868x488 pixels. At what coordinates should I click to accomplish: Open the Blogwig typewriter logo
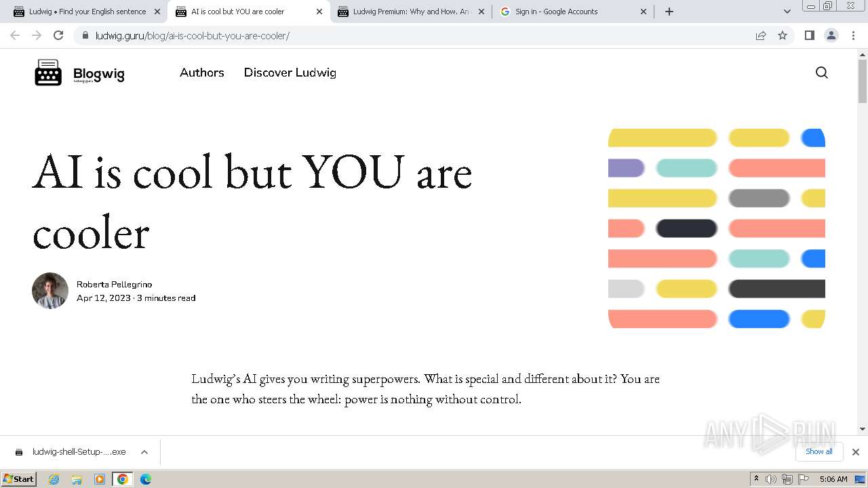coord(48,73)
